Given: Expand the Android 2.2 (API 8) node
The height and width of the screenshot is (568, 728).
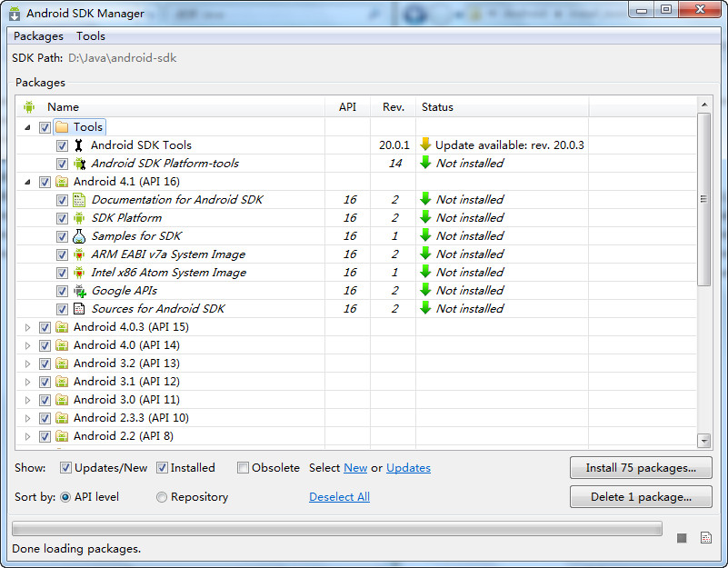Looking at the screenshot, I should point(28,436).
